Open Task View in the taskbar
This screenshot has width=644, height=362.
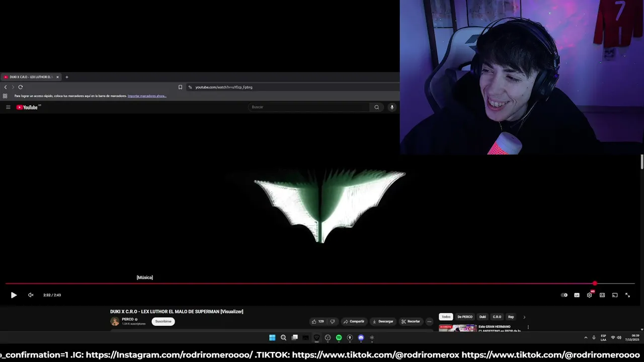click(294, 338)
